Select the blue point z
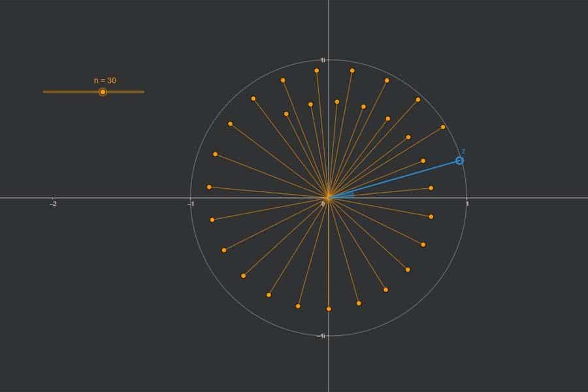Image resolution: width=588 pixels, height=392 pixels. (x=459, y=161)
